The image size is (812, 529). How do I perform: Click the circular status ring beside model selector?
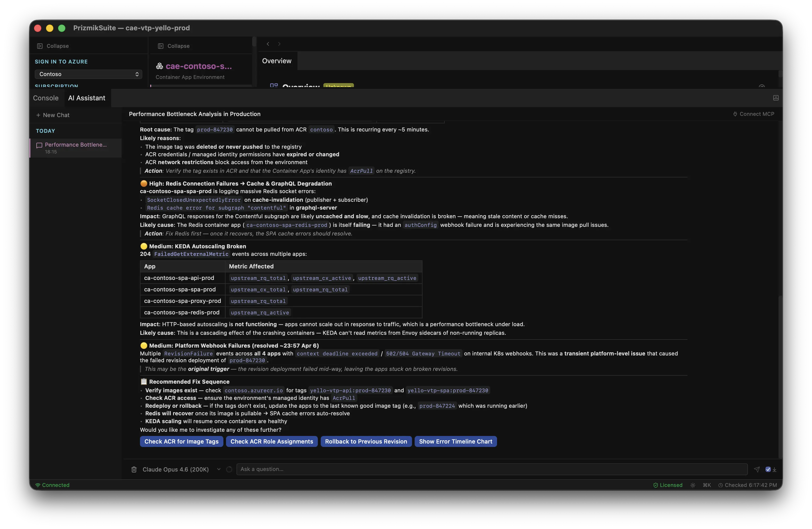[229, 470]
